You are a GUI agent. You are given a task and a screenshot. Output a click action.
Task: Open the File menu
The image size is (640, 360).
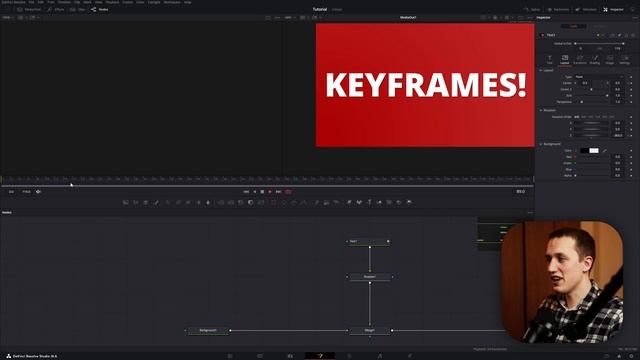pyautogui.click(x=31, y=2)
